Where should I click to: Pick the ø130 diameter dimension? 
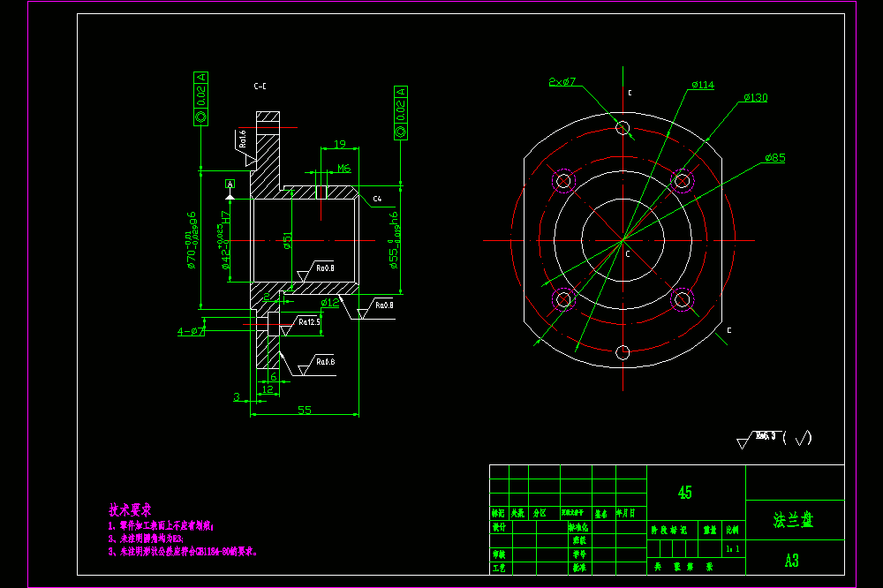point(755,97)
